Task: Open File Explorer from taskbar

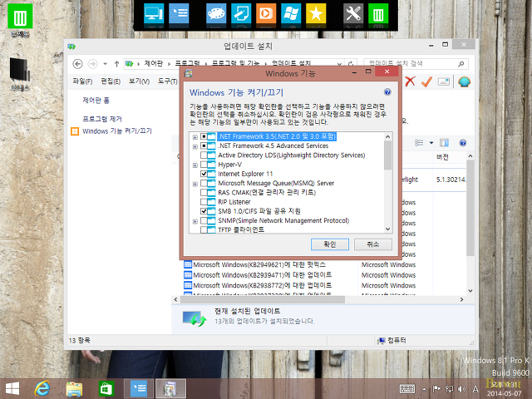Action: [x=74, y=389]
